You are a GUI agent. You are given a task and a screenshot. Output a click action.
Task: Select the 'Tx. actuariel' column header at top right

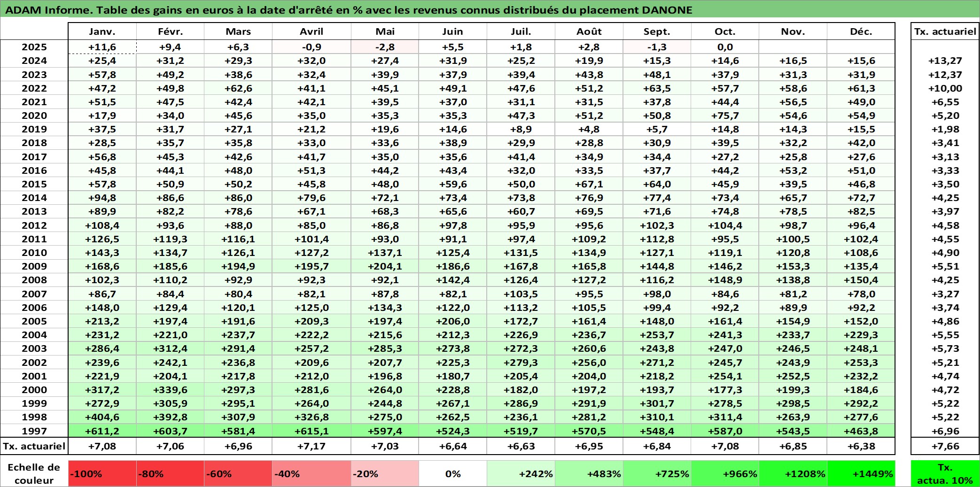click(x=945, y=31)
